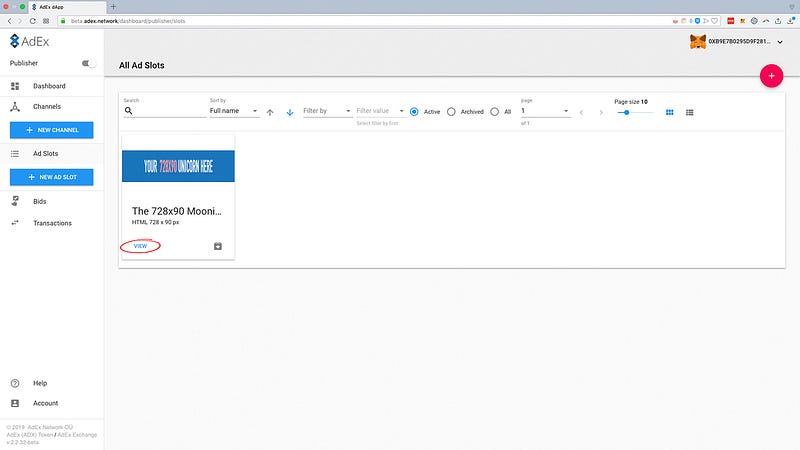Switch to list rows view

pyautogui.click(x=689, y=112)
